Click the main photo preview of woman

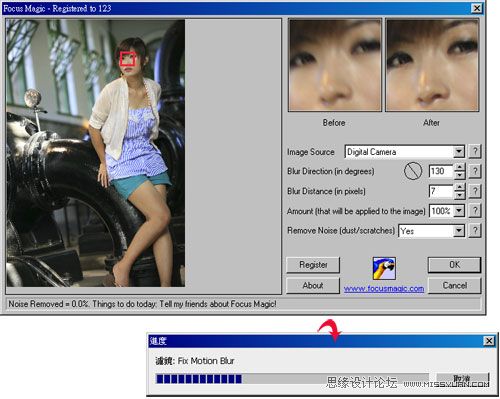tap(96, 153)
